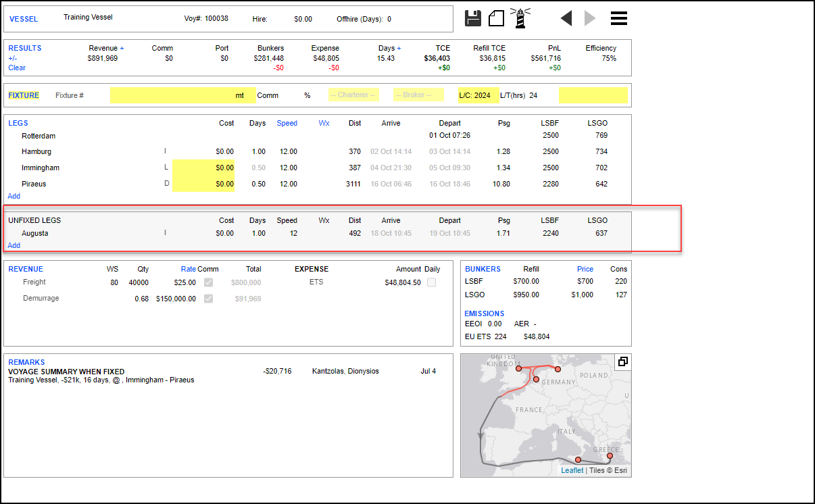Click the Speed column header in Legs
Image resolution: width=815 pixels, height=504 pixels.
pos(287,123)
